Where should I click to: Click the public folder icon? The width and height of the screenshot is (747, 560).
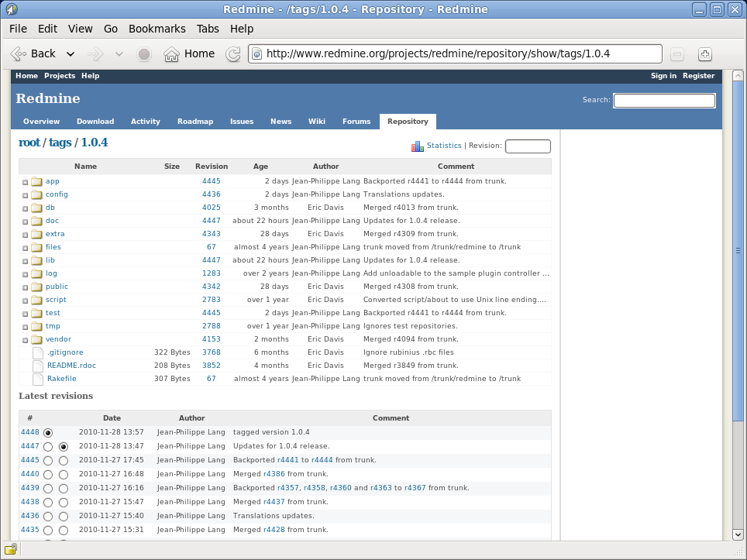click(36, 287)
